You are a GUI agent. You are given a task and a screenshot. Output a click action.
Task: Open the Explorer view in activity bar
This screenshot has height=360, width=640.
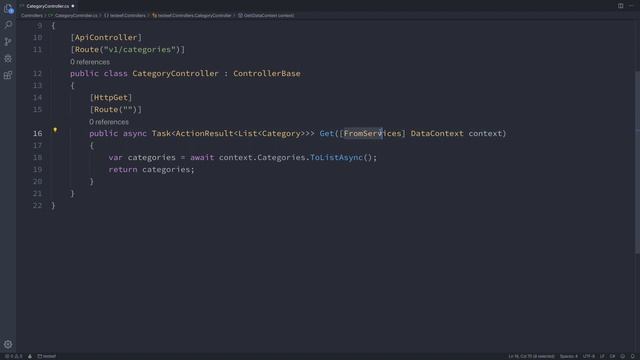8,8
